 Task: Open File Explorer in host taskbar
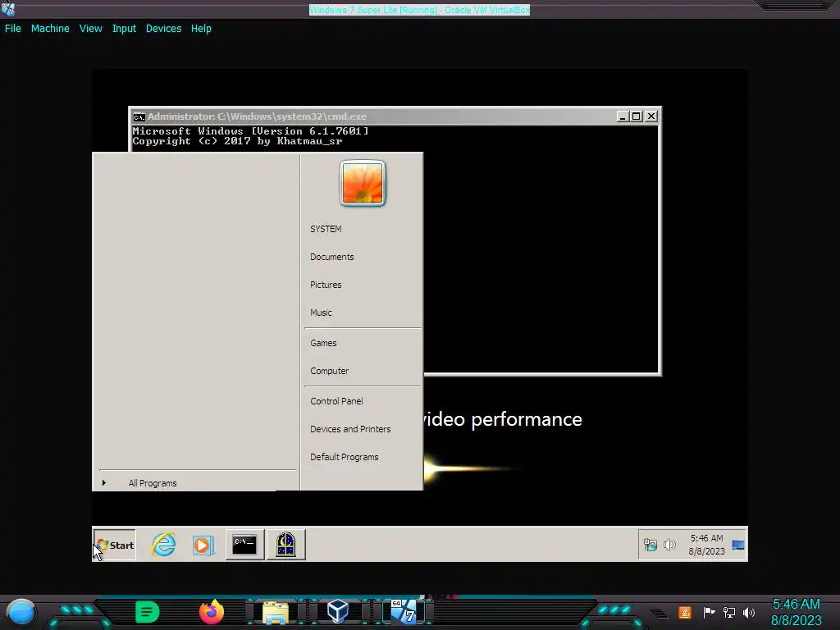(x=276, y=612)
